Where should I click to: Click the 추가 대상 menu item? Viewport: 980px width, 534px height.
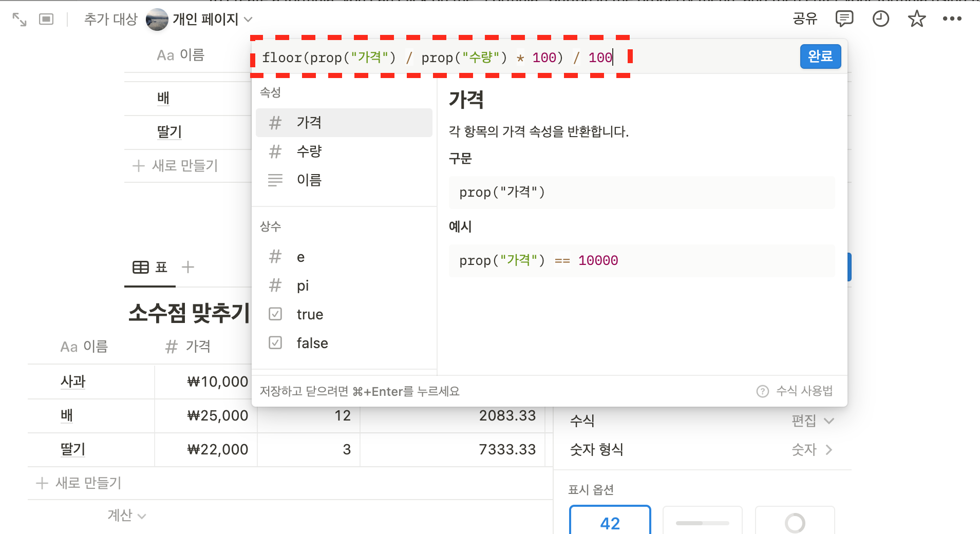[110, 18]
